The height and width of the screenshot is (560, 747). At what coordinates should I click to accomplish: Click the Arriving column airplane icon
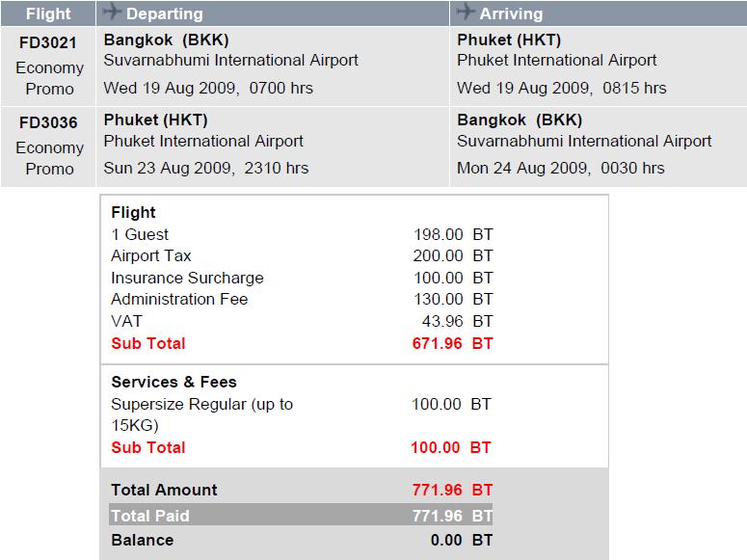pyautogui.click(x=466, y=12)
